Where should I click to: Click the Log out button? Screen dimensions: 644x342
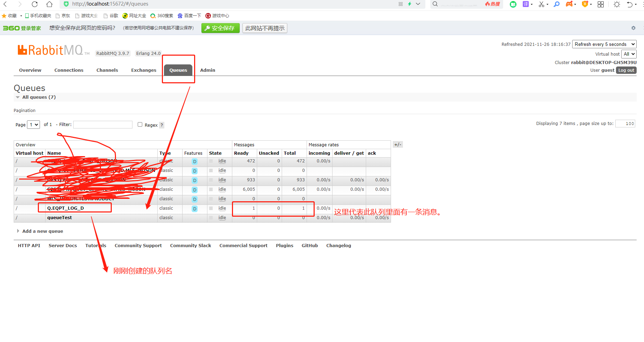point(626,70)
